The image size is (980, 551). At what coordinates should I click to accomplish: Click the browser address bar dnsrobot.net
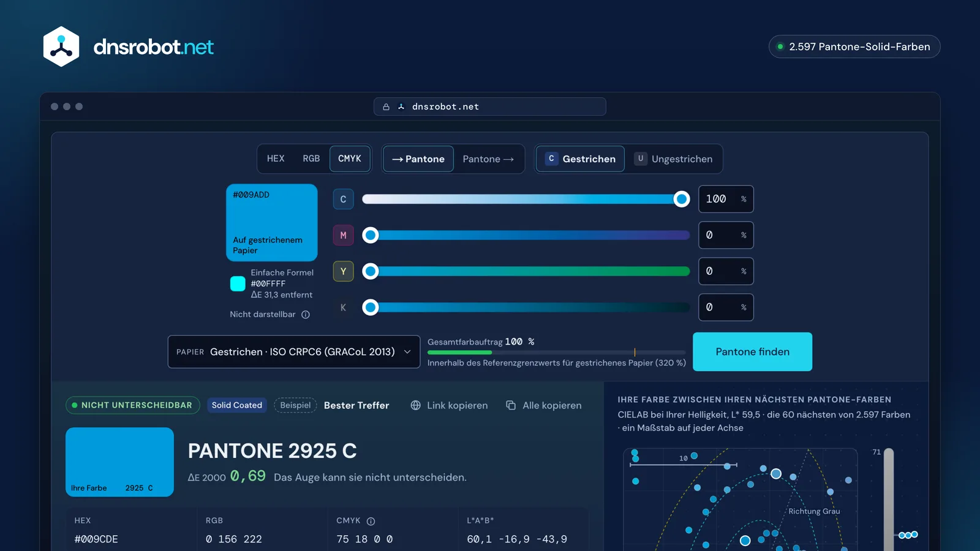tap(490, 107)
